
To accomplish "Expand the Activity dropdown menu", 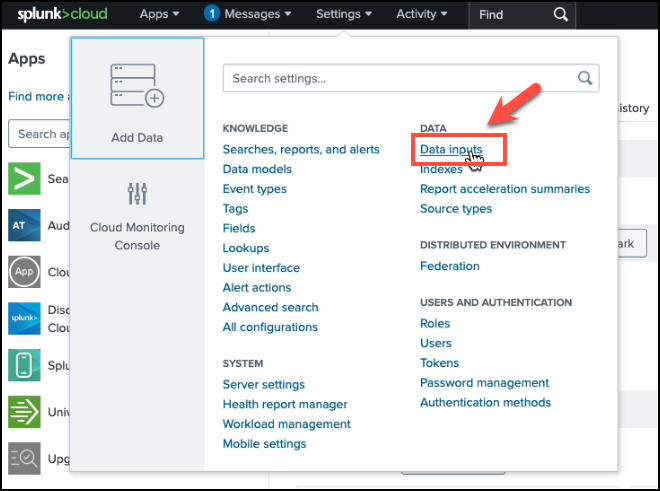I will tap(421, 14).
